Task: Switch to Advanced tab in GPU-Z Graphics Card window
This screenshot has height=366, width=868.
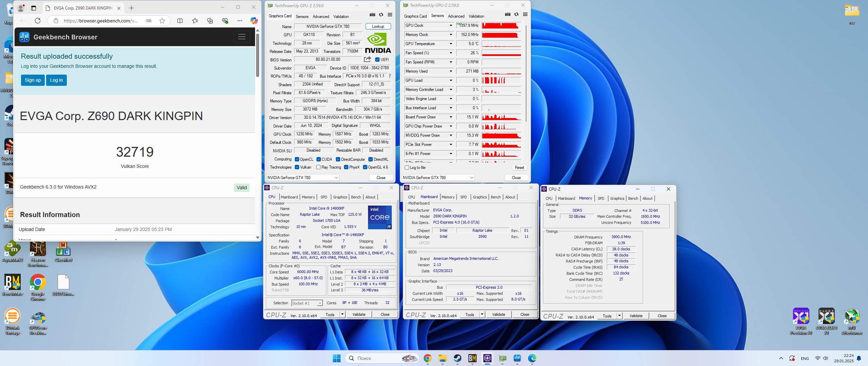Action: [x=321, y=17]
